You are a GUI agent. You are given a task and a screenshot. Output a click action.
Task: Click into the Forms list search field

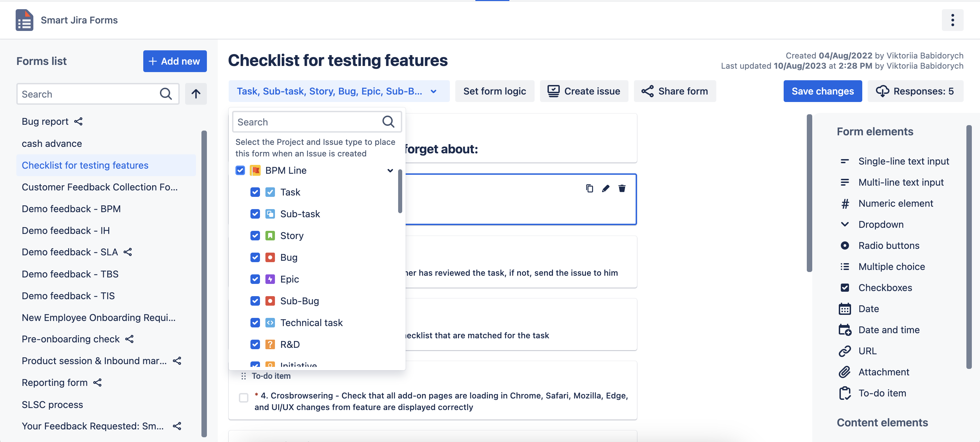tap(87, 94)
